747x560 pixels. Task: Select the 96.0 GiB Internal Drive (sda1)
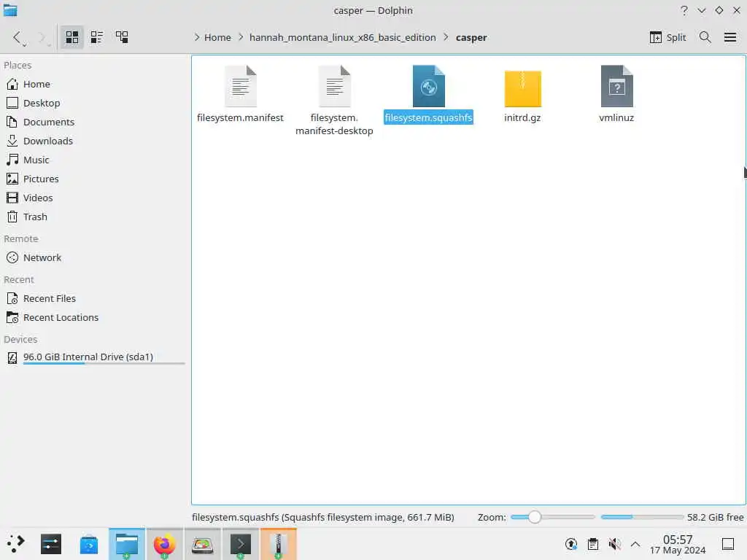[96, 357]
